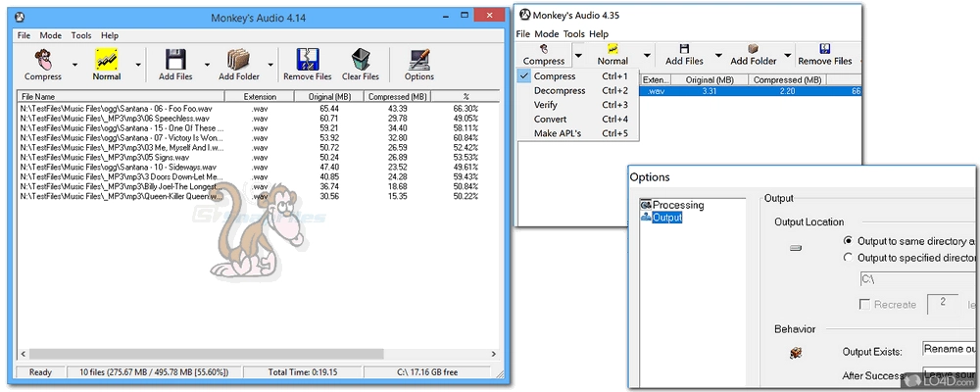Open dropdown arrow beside Compress in 4.35 window
The width and height of the screenshot is (980, 392).
(579, 56)
